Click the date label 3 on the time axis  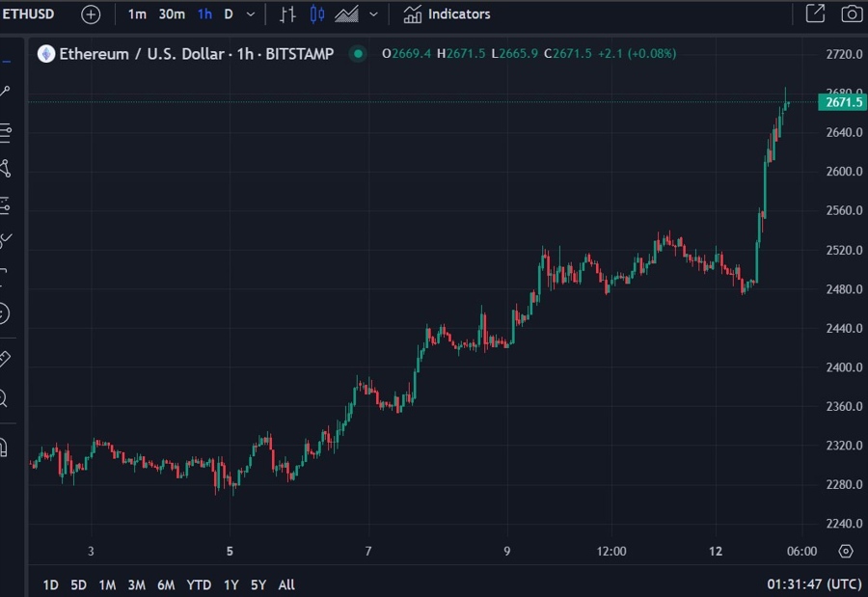[91, 551]
